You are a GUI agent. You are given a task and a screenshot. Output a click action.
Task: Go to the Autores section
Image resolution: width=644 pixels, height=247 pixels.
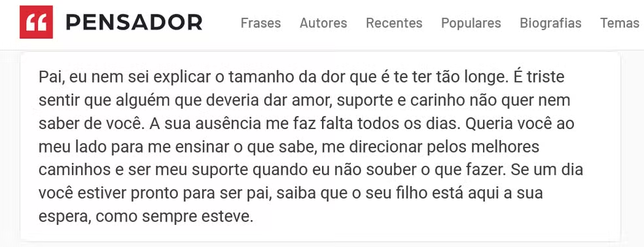point(323,23)
